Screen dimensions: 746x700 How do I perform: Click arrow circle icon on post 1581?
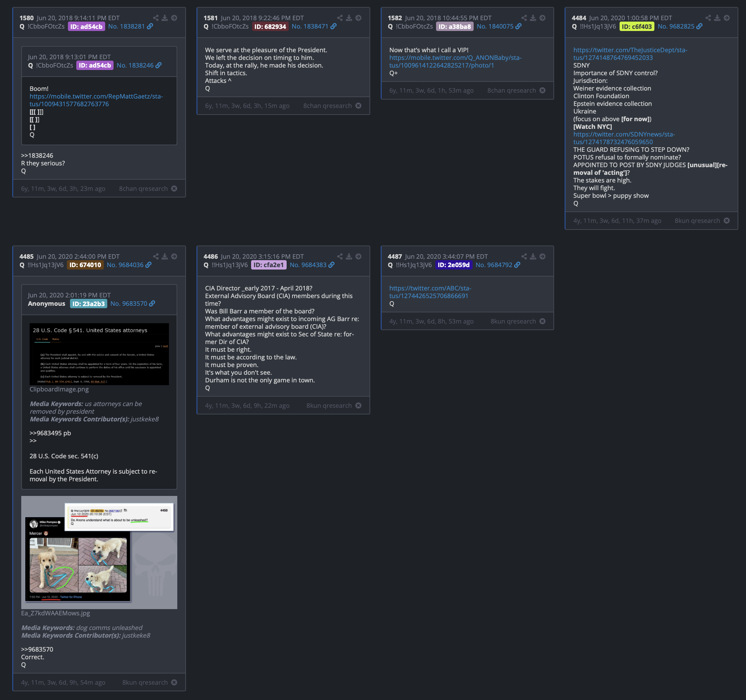tap(358, 18)
